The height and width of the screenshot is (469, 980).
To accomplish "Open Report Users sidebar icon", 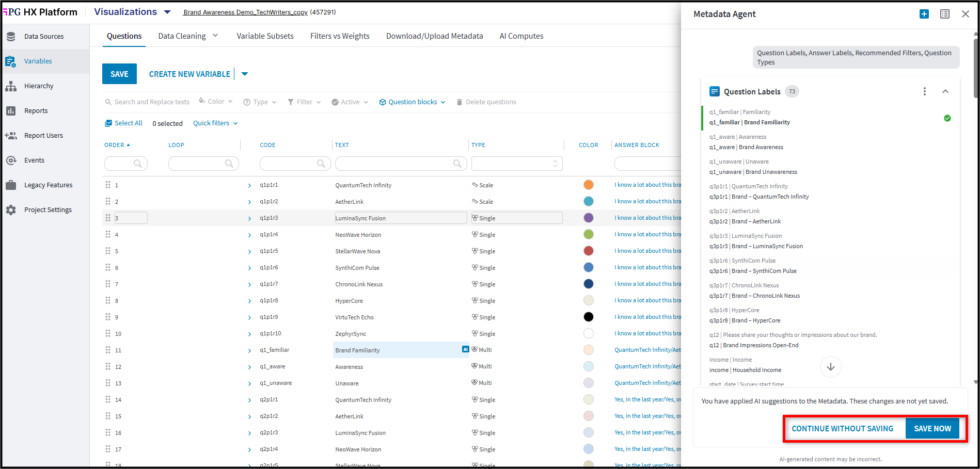I will coord(11,136).
